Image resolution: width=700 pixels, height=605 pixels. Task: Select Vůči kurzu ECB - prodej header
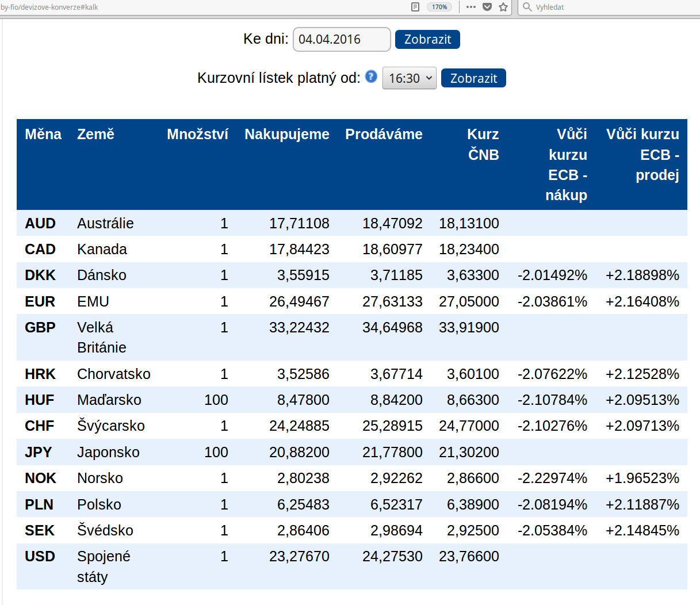pos(642,155)
